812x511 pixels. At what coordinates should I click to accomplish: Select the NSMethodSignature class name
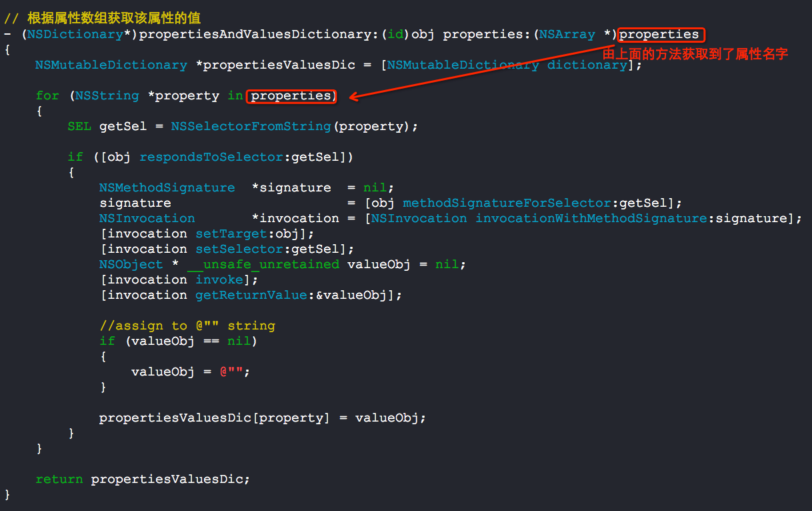tap(167, 187)
